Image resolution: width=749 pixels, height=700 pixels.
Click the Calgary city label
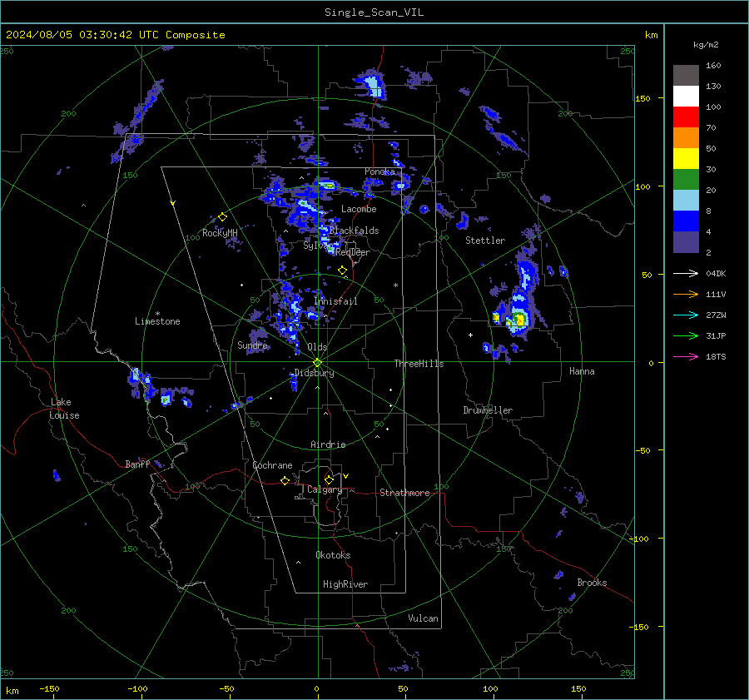[x=325, y=489]
